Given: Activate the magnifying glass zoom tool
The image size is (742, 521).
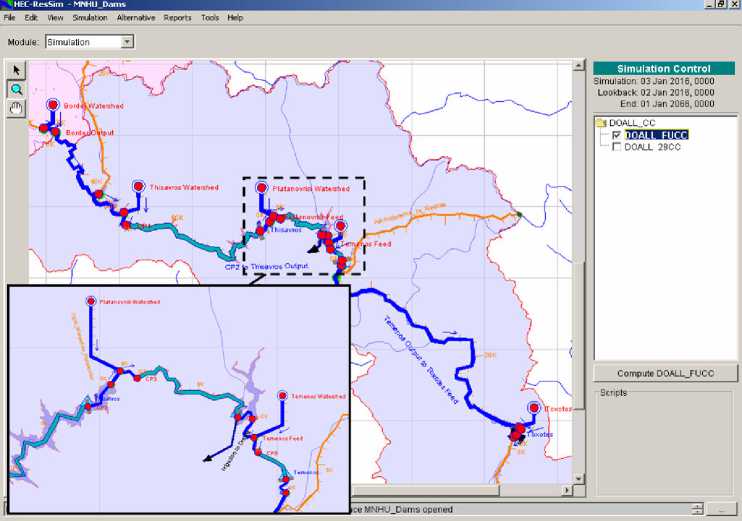Looking at the screenshot, I should point(16,89).
